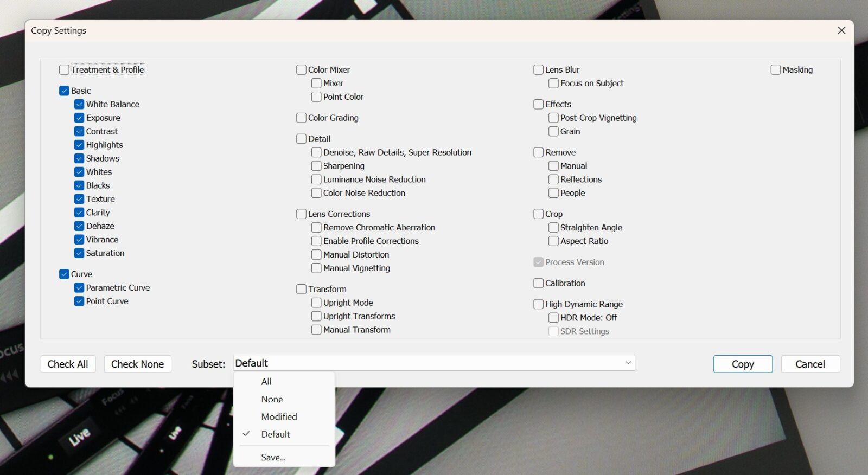
Task: Uncheck the White Balance checkbox
Action: point(79,104)
